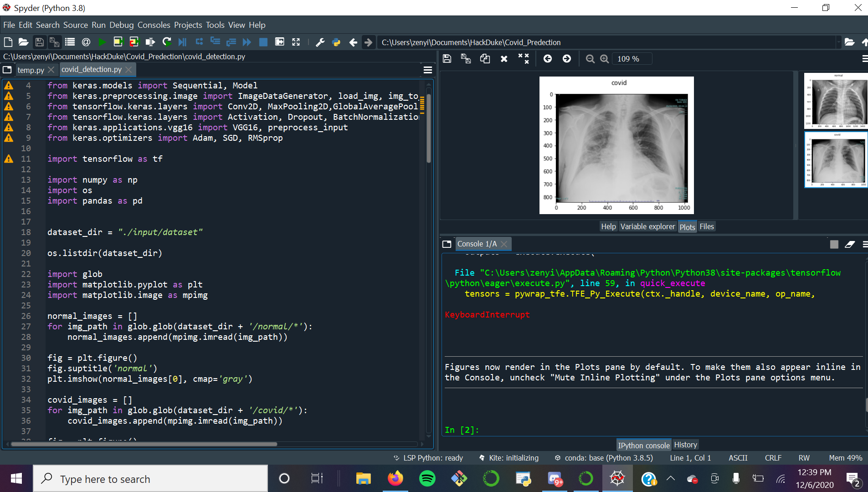Image resolution: width=868 pixels, height=492 pixels.
Task: Click the plot zoom percentage field
Action: [x=632, y=59]
